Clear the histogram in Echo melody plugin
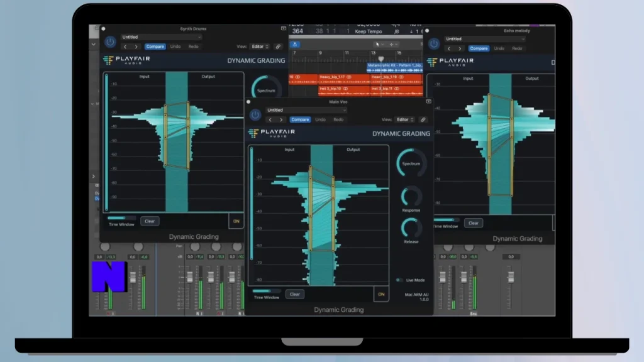Image resolution: width=644 pixels, height=362 pixels. 473,223
